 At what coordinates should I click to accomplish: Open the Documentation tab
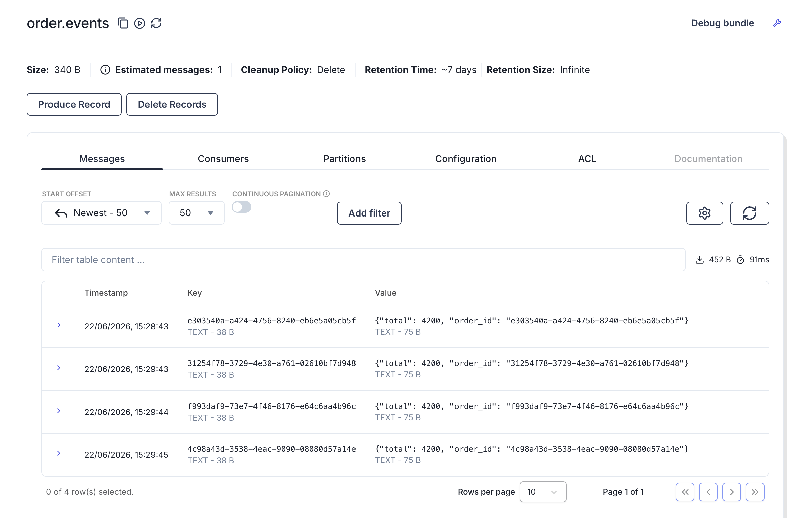point(708,159)
